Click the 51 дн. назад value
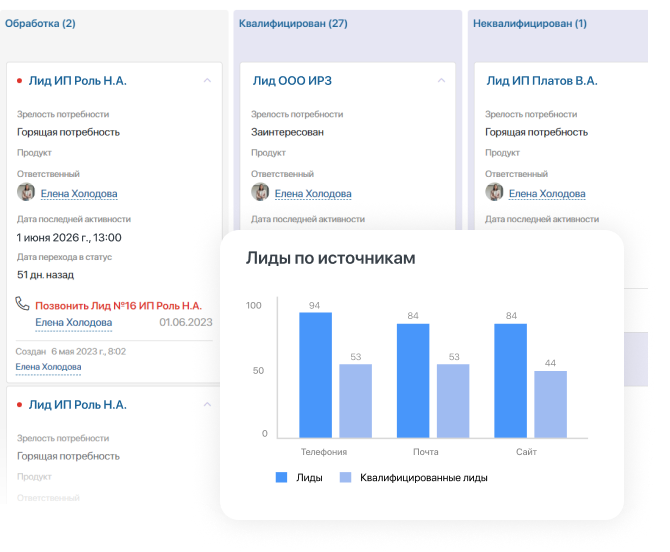This screenshot has width=670, height=552. click(45, 275)
